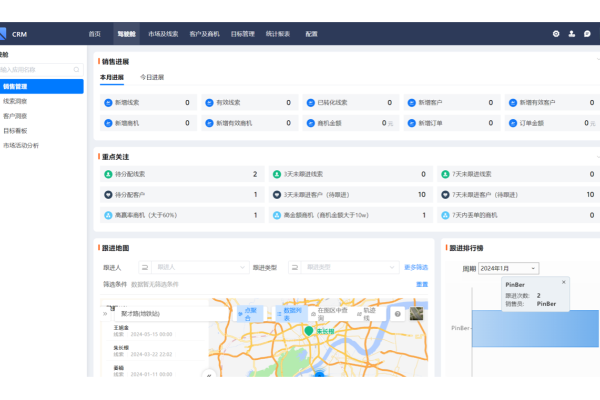Image resolution: width=600 pixels, height=400 pixels.
Task: Click the 新增线索 metric icon
Action: (108, 103)
